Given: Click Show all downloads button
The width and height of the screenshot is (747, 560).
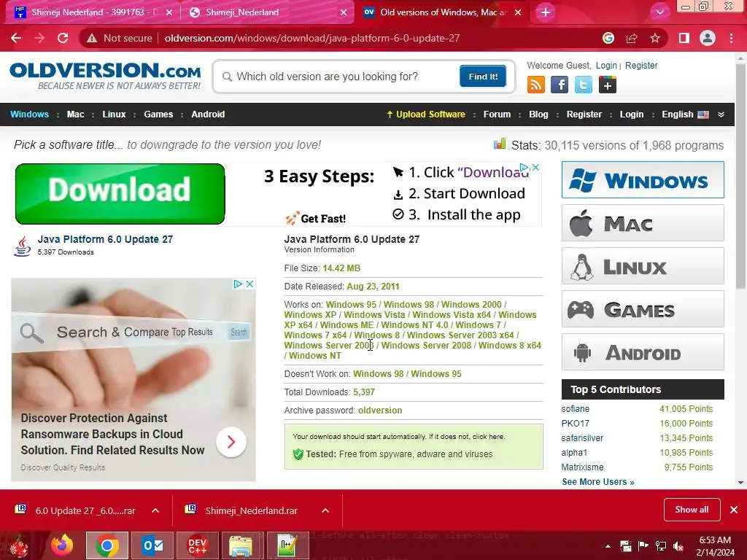Looking at the screenshot, I should (692, 510).
